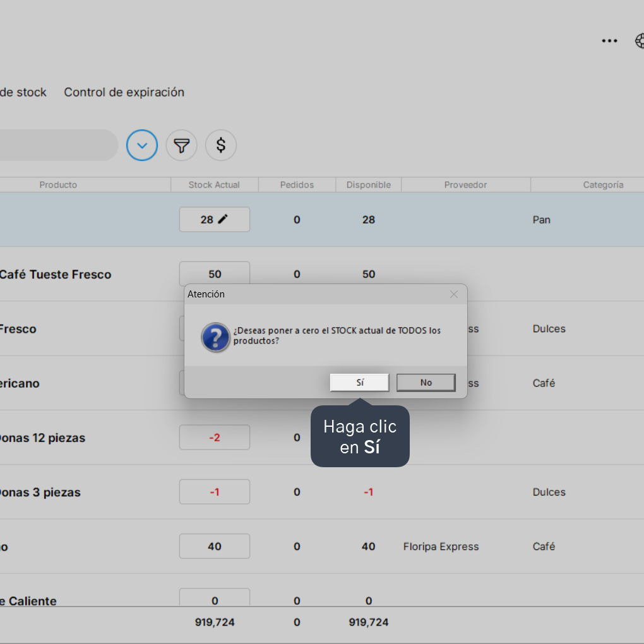644x644 pixels.
Task: Select the stock field showing -1
Action: [x=215, y=492]
